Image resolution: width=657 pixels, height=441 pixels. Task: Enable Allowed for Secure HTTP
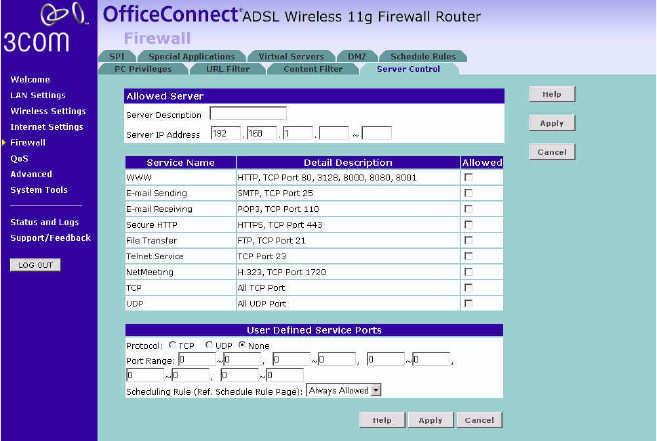468,225
